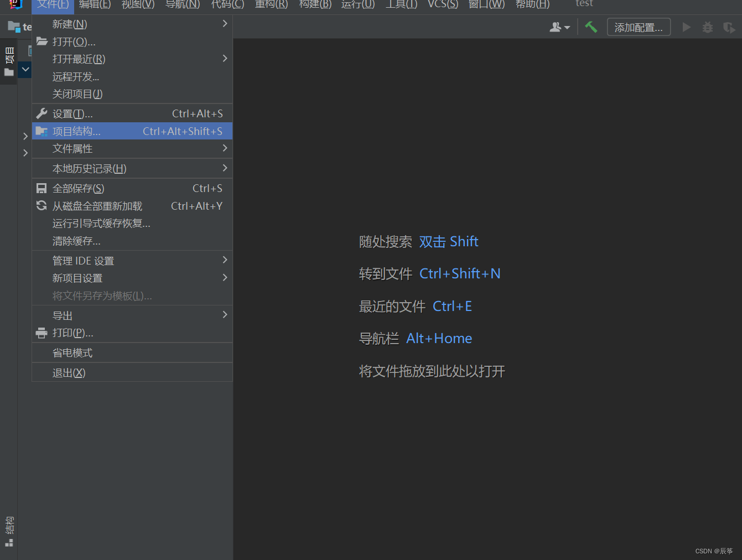Choose 从磁盘全部重新加载 menu entry
Screen dimensions: 742x560
tap(132, 206)
